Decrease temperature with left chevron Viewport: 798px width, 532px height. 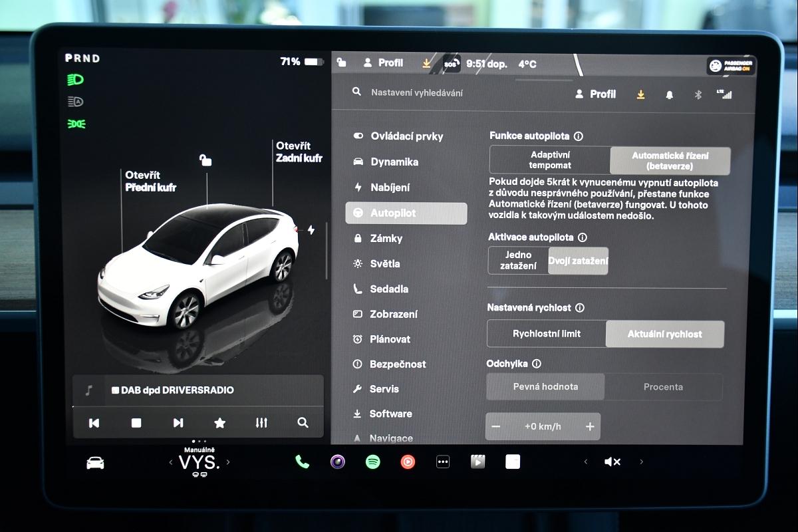171,462
